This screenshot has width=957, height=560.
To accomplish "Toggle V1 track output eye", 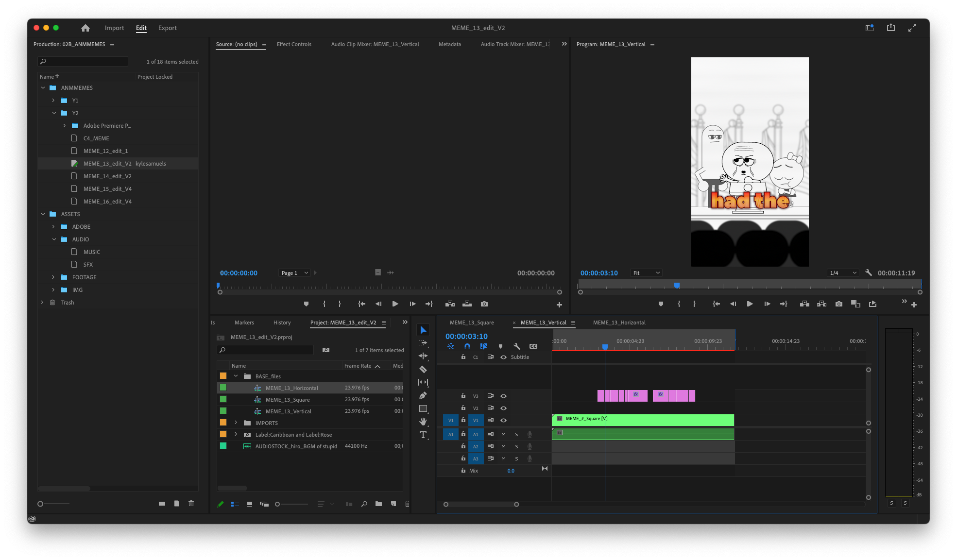I will tap(504, 420).
